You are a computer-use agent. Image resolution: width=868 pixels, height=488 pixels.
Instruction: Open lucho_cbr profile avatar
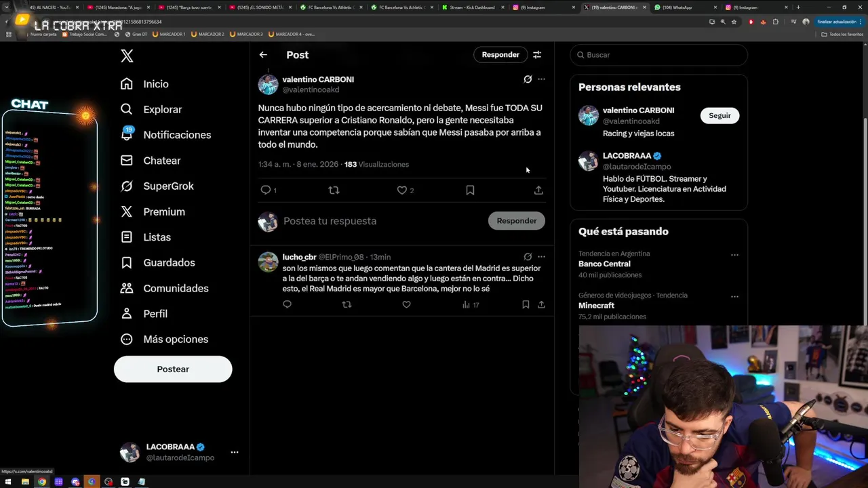click(268, 262)
